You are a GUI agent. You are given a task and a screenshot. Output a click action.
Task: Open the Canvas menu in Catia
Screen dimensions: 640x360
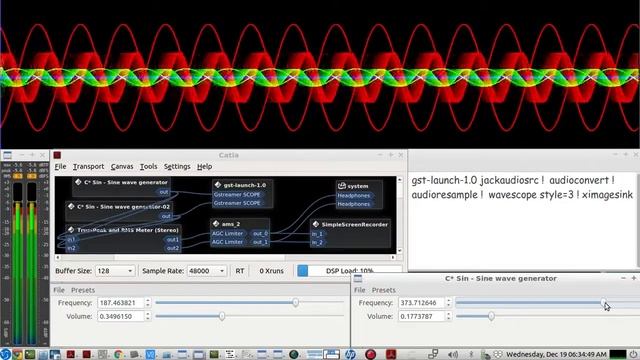(122, 167)
